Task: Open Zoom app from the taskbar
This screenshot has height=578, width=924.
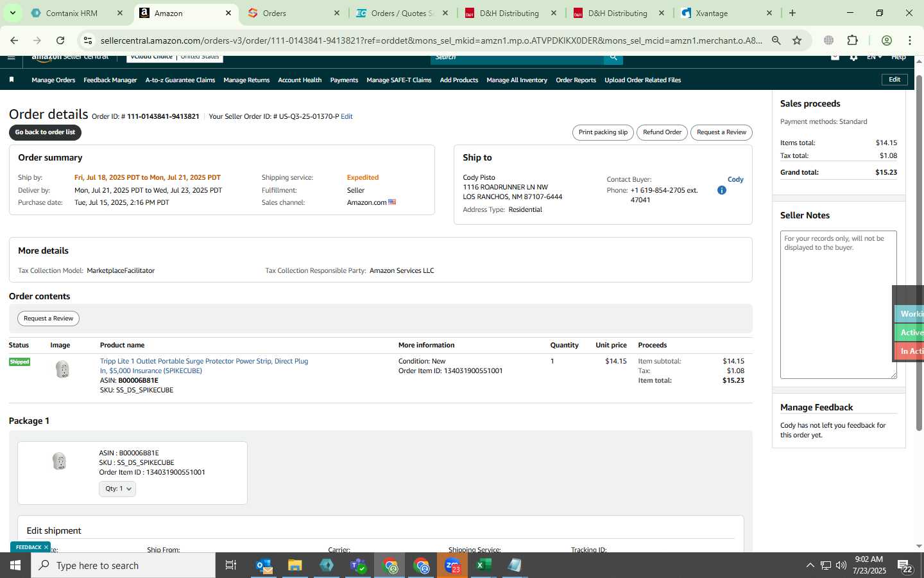Action: coord(452,565)
